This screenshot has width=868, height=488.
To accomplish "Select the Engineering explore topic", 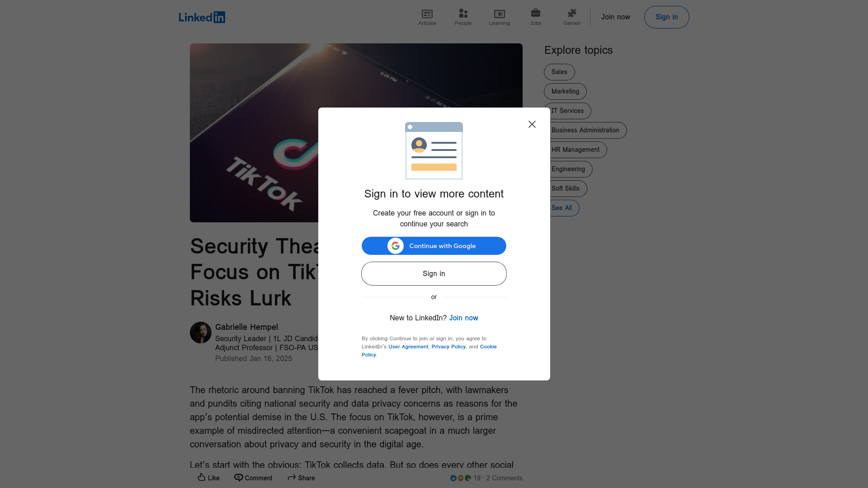I will [x=567, y=169].
